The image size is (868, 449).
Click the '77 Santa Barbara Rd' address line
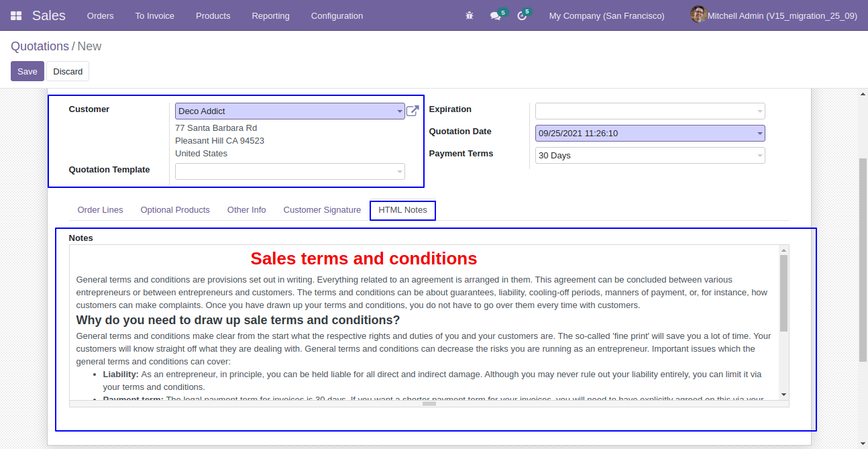[x=216, y=128]
